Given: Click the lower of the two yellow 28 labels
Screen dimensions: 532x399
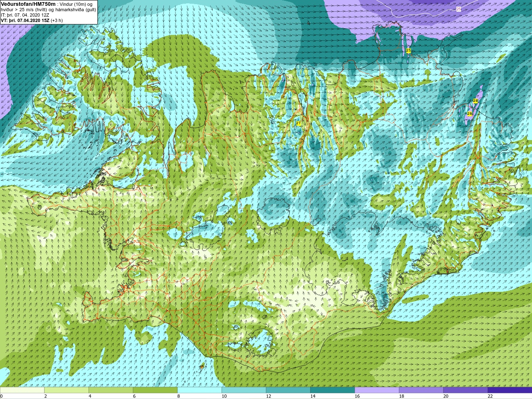Looking at the screenshot, I should coord(470,113).
